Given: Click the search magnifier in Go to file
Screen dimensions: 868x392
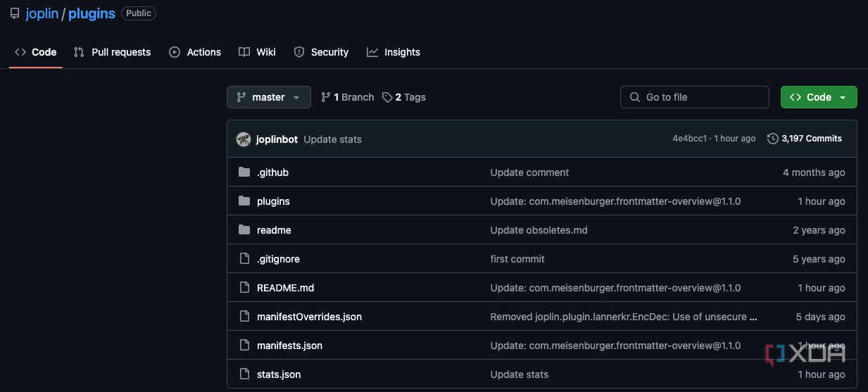Looking at the screenshot, I should tap(635, 97).
